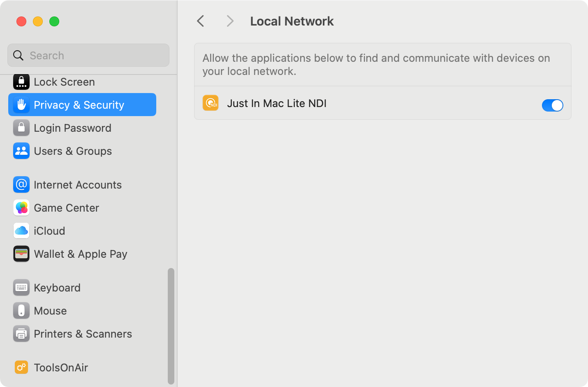
Task: Open Printers & Scanners label
Action: tap(83, 334)
